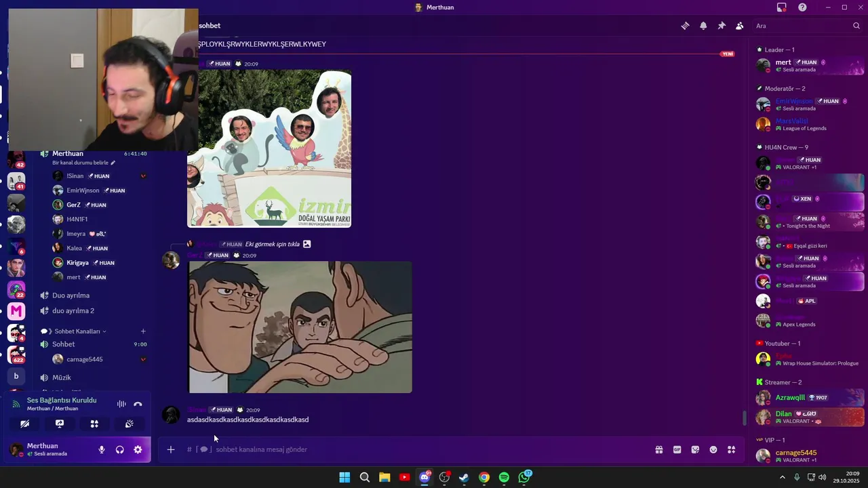Create channel with plus next to Sohbet Kanalları
The height and width of the screenshot is (488, 868).
(143, 331)
